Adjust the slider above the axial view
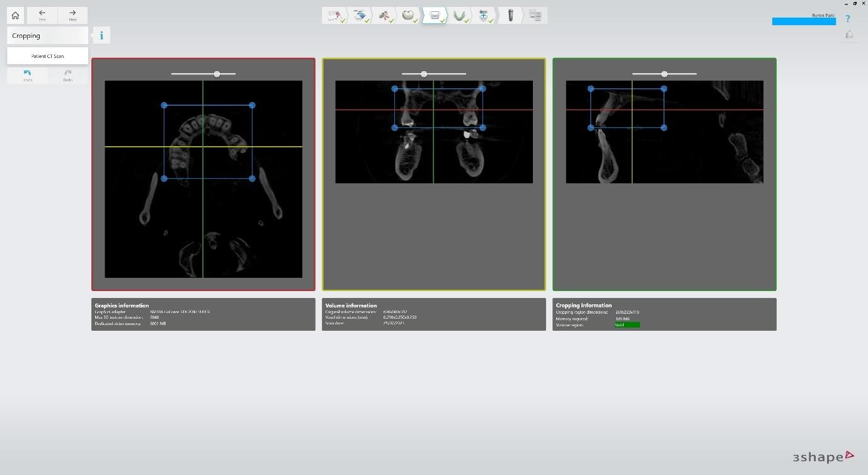868x475 pixels. click(x=217, y=74)
